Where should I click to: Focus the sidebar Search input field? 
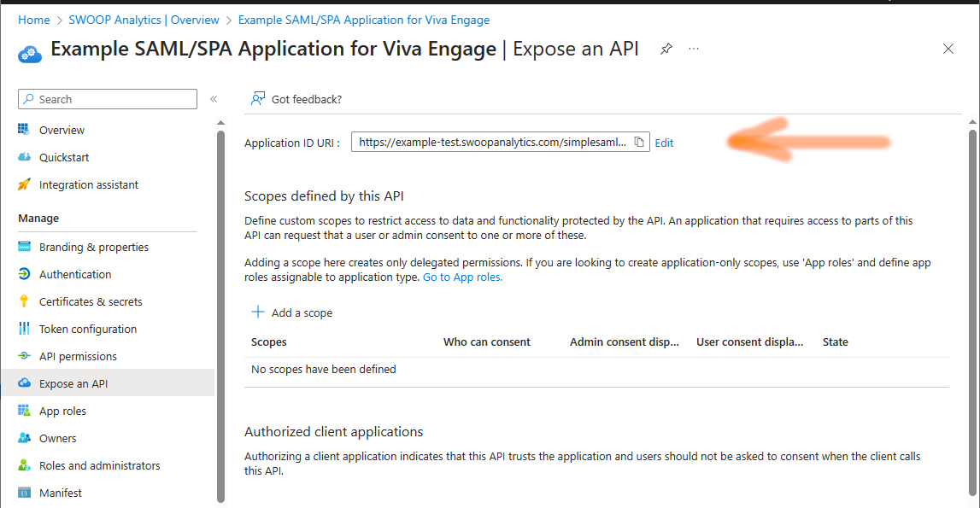108,99
